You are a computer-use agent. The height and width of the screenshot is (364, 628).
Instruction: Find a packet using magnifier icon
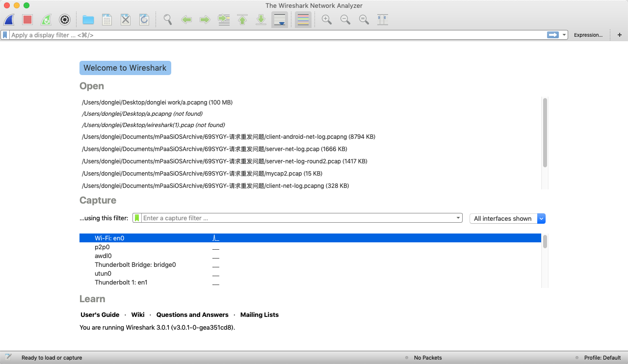pyautogui.click(x=168, y=20)
